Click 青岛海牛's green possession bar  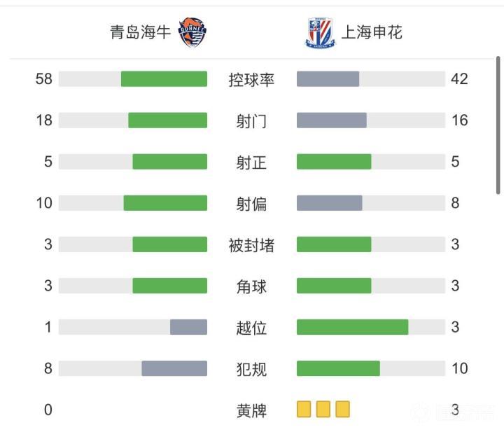coord(164,79)
